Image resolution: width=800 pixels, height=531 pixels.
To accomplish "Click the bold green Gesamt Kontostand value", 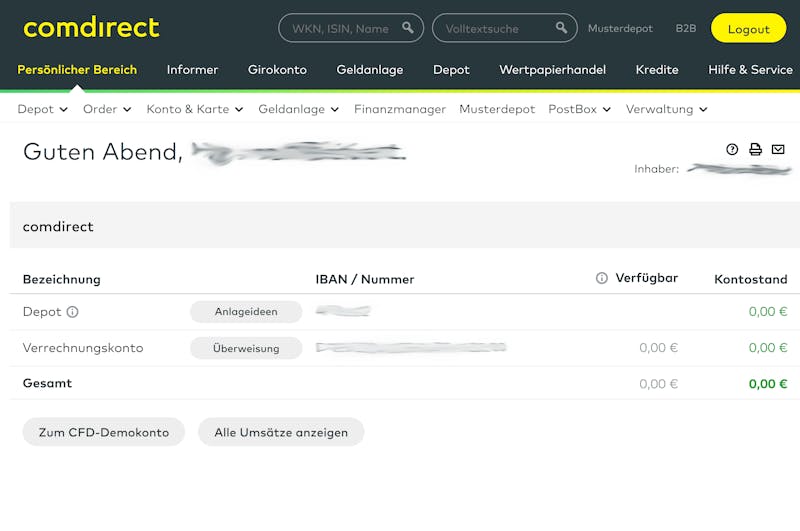I will [768, 384].
